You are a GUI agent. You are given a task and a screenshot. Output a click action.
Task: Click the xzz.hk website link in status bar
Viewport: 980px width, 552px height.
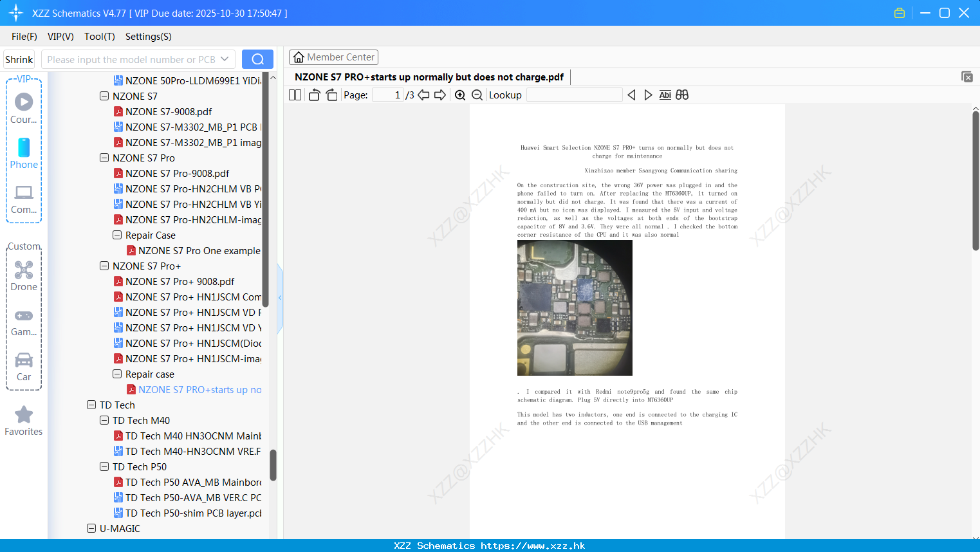[533, 546]
